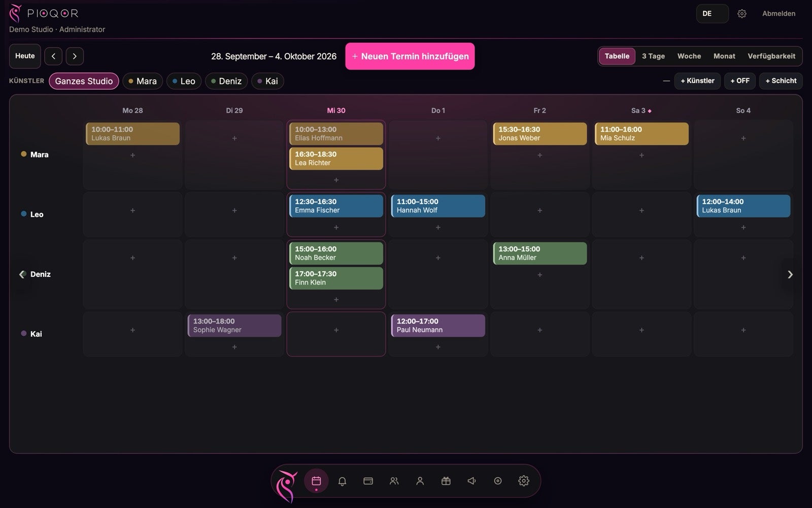The width and height of the screenshot is (812, 508).
Task: Open the clients group icon in the dock
Action: coord(394,481)
